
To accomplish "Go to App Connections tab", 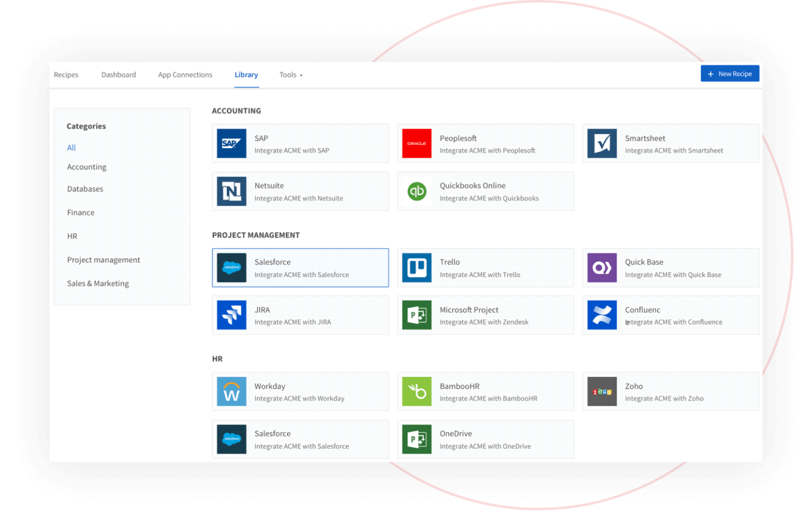I will (185, 75).
